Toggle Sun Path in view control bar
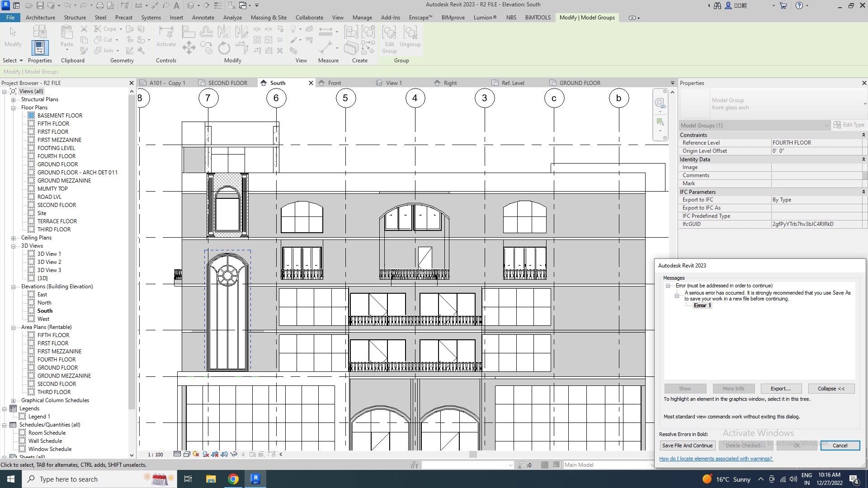868x488 pixels. pyautogui.click(x=196, y=454)
